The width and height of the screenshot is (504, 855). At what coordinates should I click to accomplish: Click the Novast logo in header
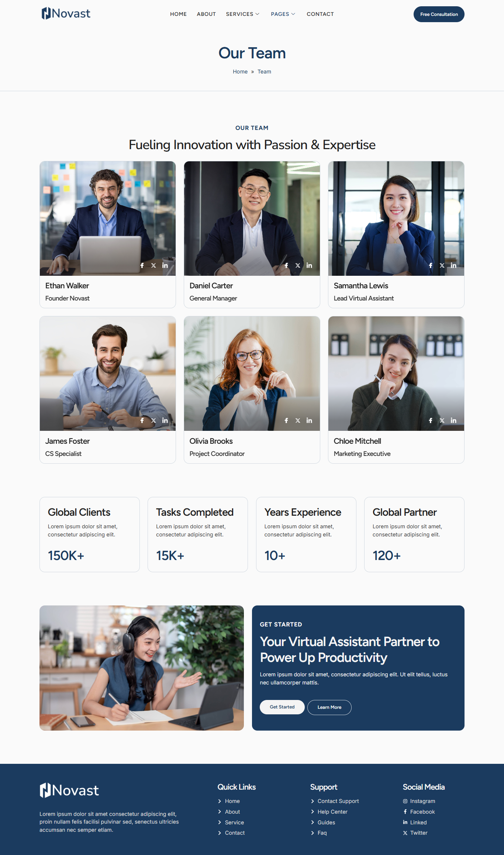66,14
